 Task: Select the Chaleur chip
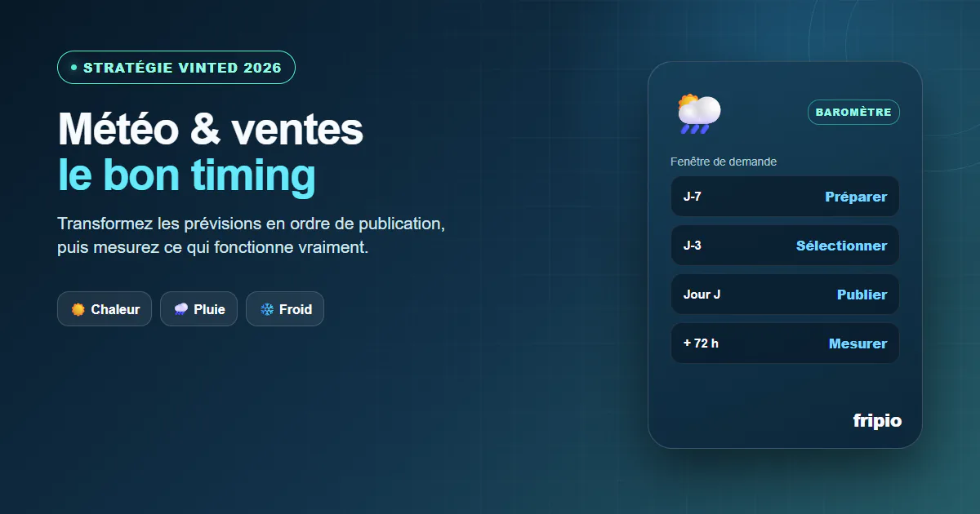(x=105, y=309)
